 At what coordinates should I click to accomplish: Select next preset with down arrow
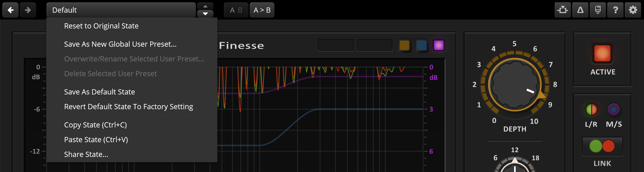(x=205, y=14)
